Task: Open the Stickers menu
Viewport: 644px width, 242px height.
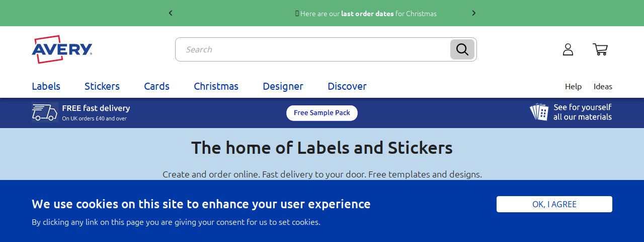Action: [x=102, y=86]
